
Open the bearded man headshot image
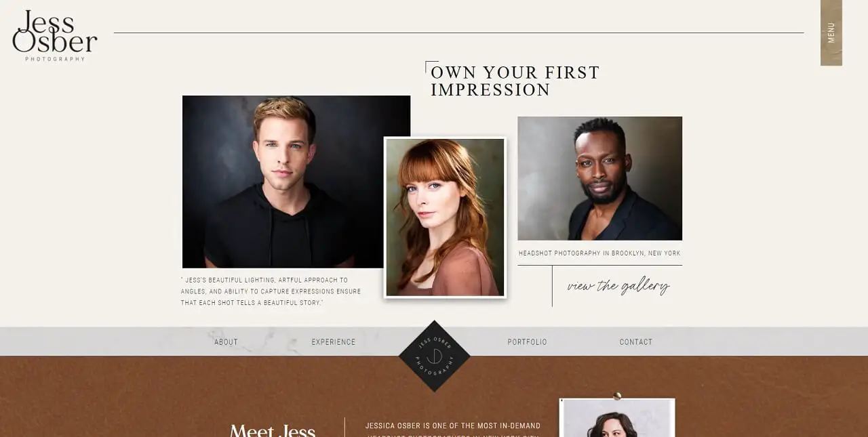pyautogui.click(x=599, y=178)
